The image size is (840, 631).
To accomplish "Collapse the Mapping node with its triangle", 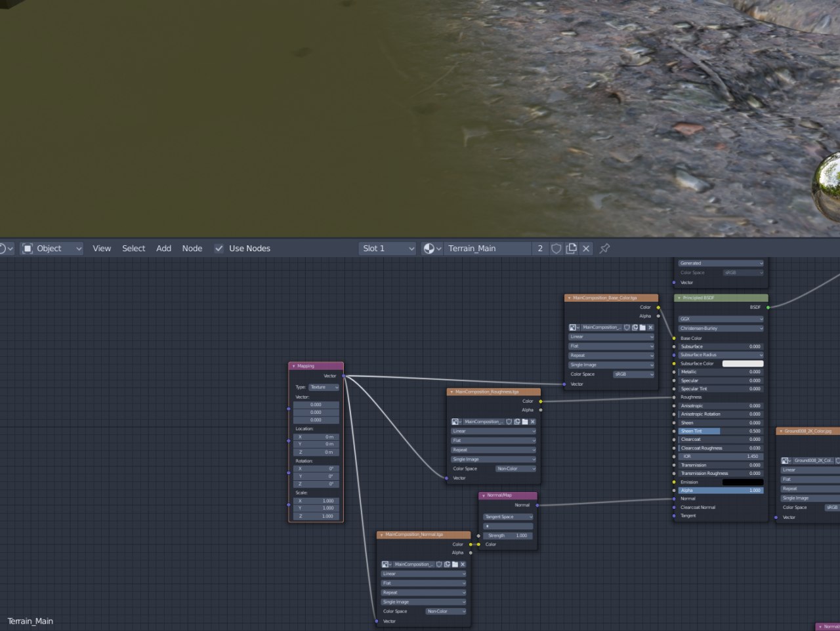I will [293, 366].
